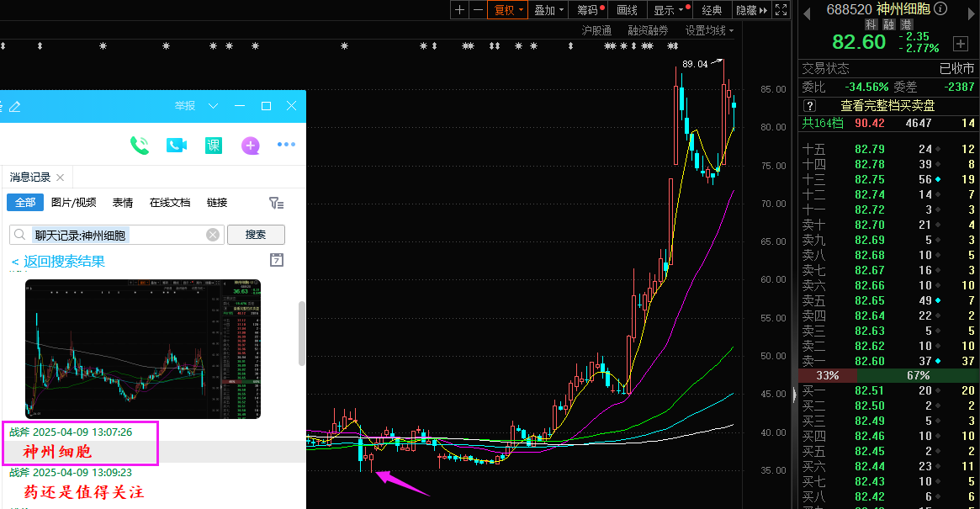
Task: Click the 买一 row at 82.51
Action: tap(888, 391)
